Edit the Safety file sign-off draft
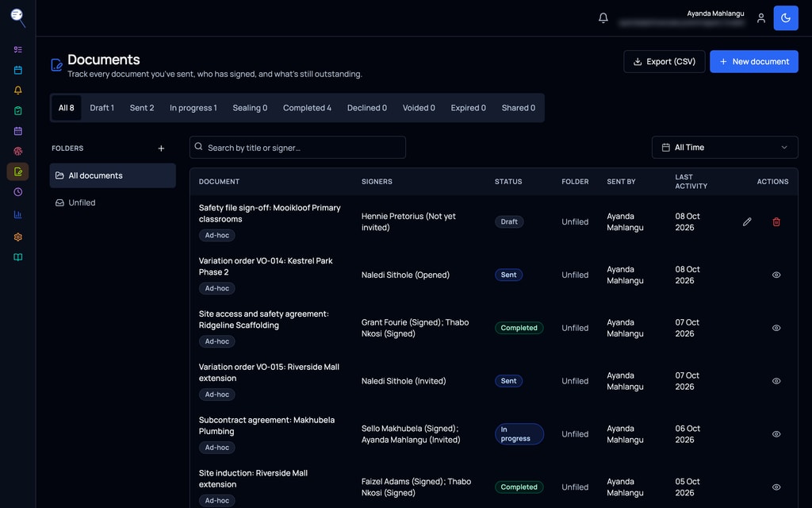Image resolution: width=812 pixels, height=508 pixels. [747, 222]
